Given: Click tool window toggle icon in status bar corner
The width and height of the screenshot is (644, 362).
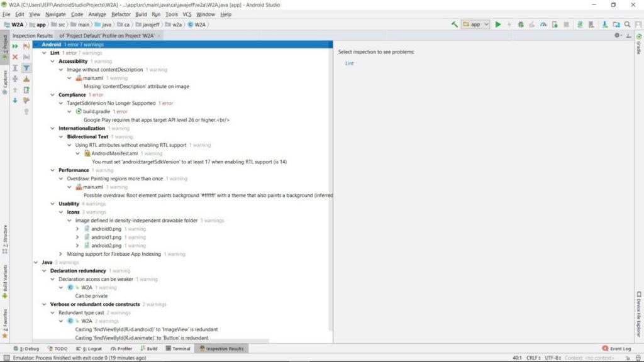Looking at the screenshot, I should (6, 358).
